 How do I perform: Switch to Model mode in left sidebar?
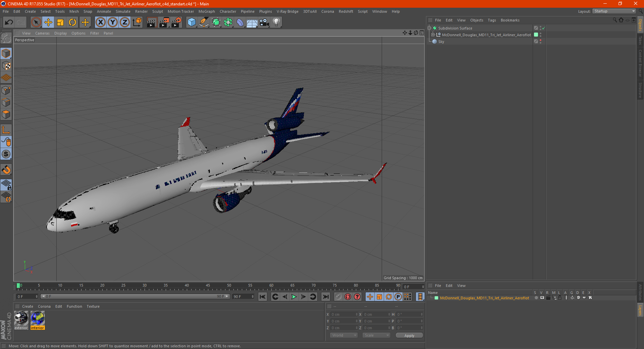6,53
